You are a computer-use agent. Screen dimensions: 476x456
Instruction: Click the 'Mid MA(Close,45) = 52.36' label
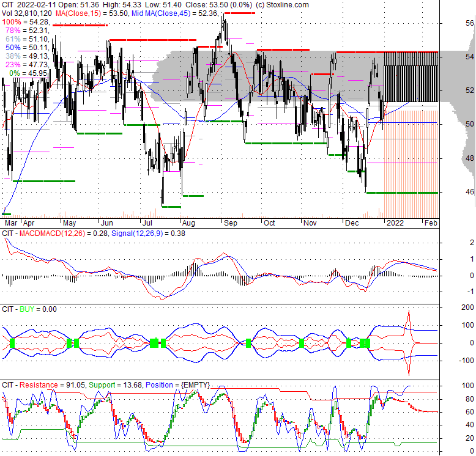point(174,13)
